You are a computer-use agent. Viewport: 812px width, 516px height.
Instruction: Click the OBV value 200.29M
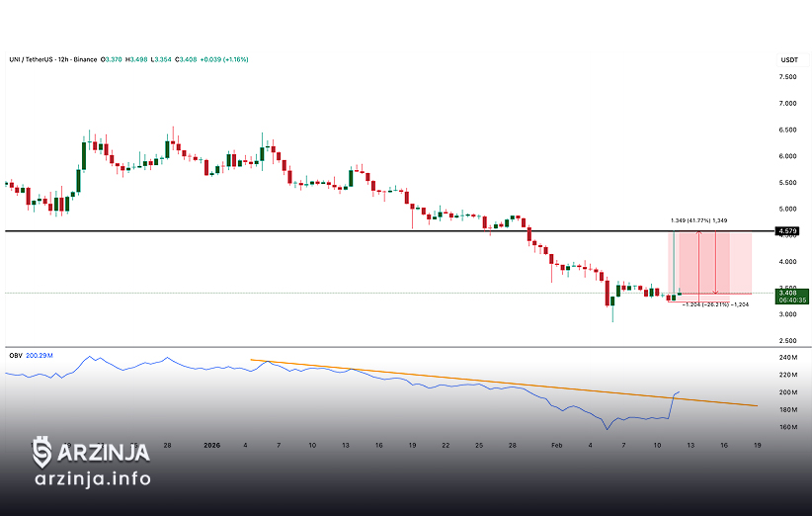point(40,353)
